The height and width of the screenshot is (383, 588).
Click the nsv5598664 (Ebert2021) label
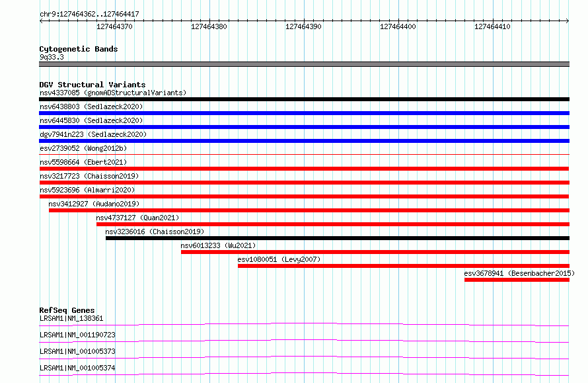coord(83,162)
